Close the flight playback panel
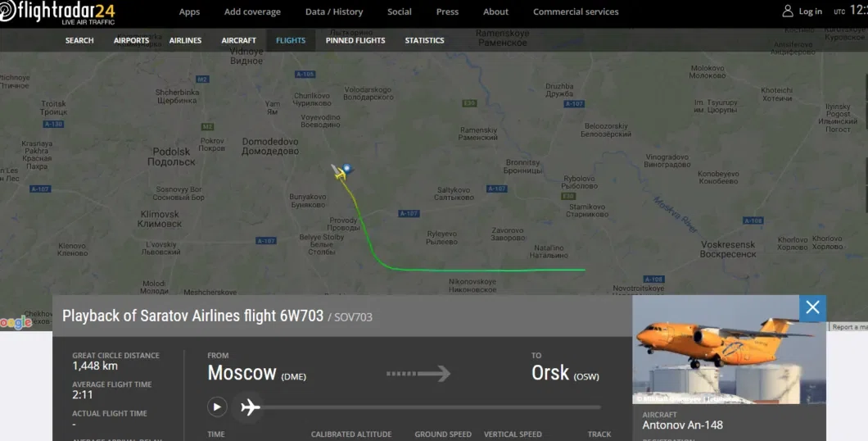 [x=812, y=307]
